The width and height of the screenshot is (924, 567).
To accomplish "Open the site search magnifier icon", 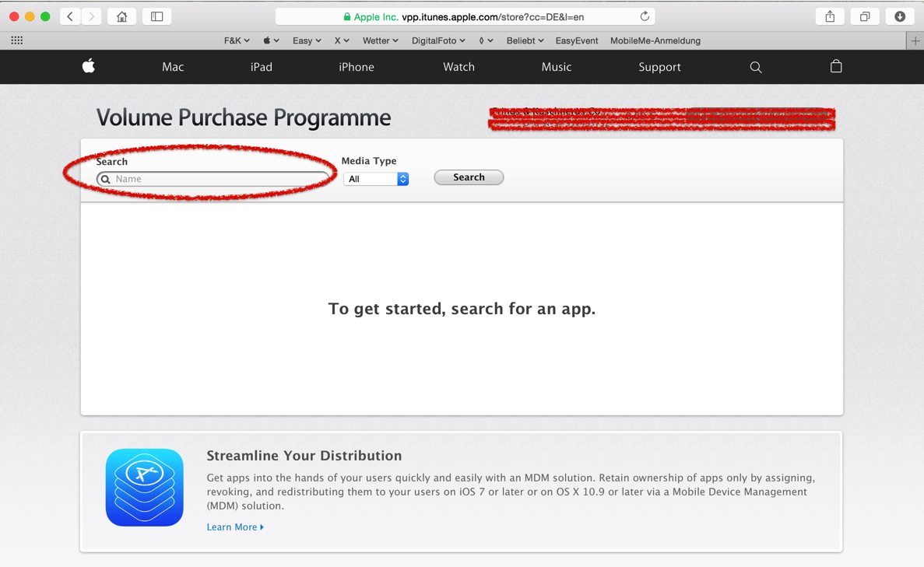I will coord(755,67).
